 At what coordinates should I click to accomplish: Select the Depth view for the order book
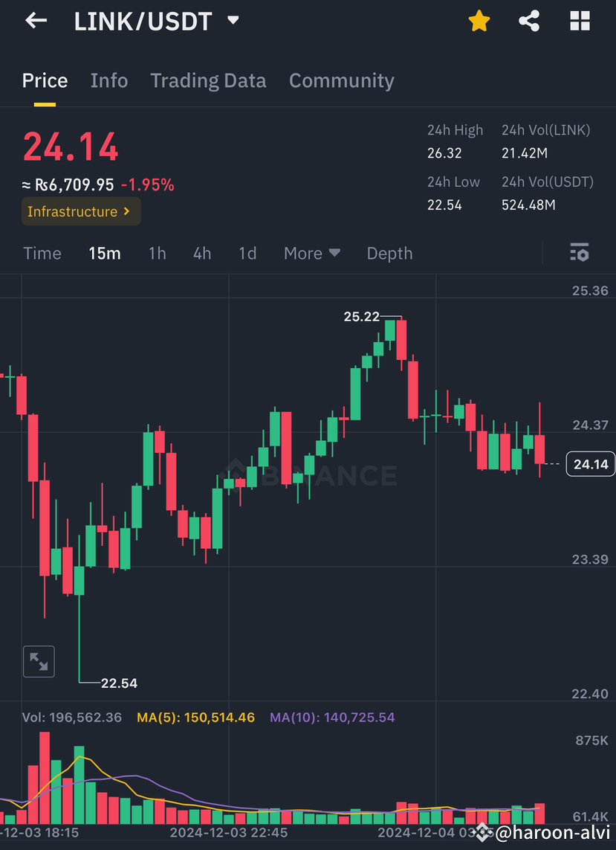click(x=389, y=253)
